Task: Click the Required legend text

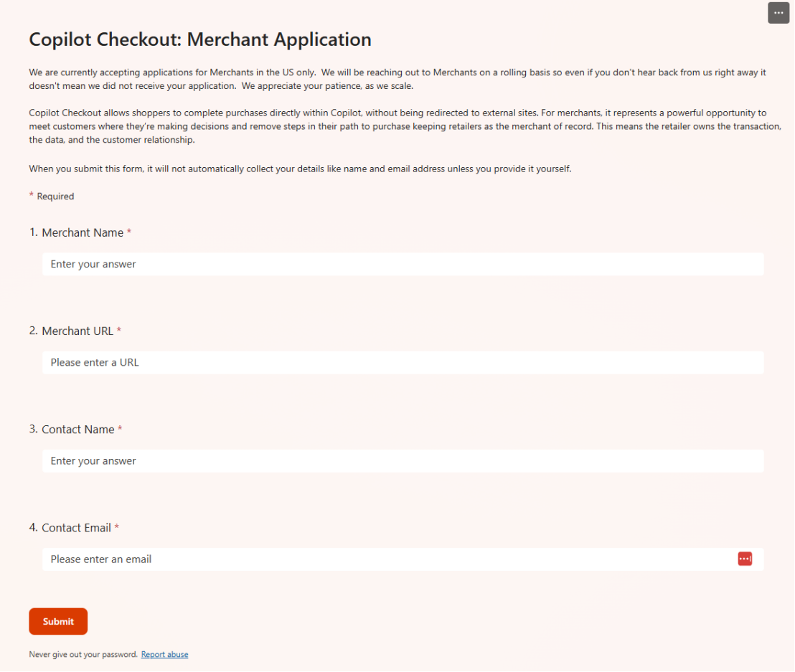Action: pos(55,196)
